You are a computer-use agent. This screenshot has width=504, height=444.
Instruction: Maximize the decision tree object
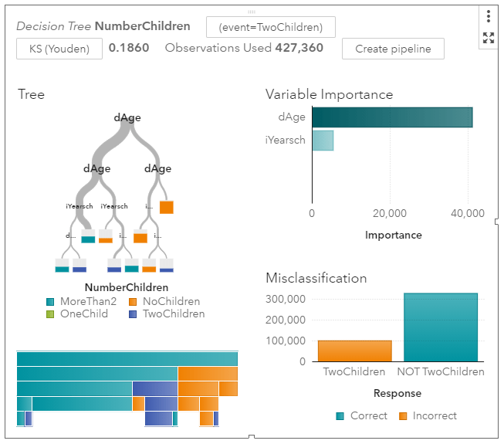489,37
